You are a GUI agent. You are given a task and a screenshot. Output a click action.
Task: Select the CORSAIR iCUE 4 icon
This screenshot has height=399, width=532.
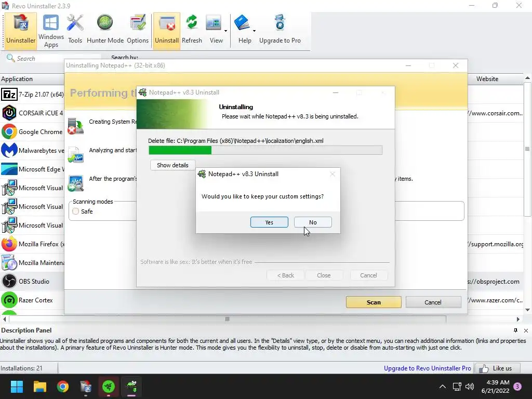click(9, 113)
